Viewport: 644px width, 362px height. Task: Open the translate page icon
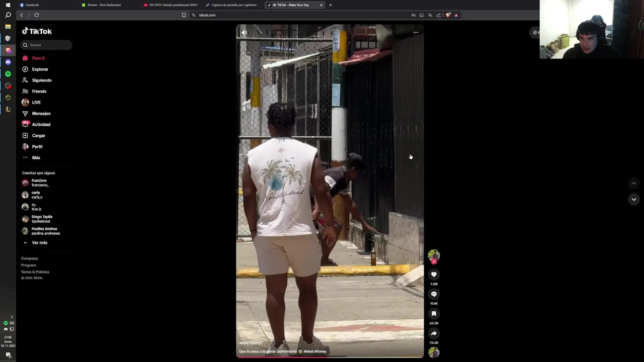[430, 15]
